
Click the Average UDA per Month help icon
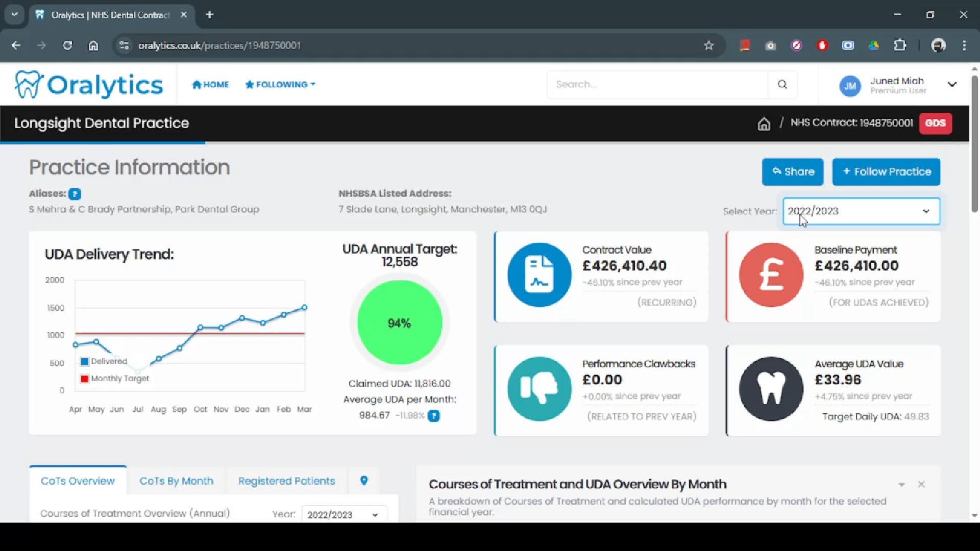pos(433,416)
